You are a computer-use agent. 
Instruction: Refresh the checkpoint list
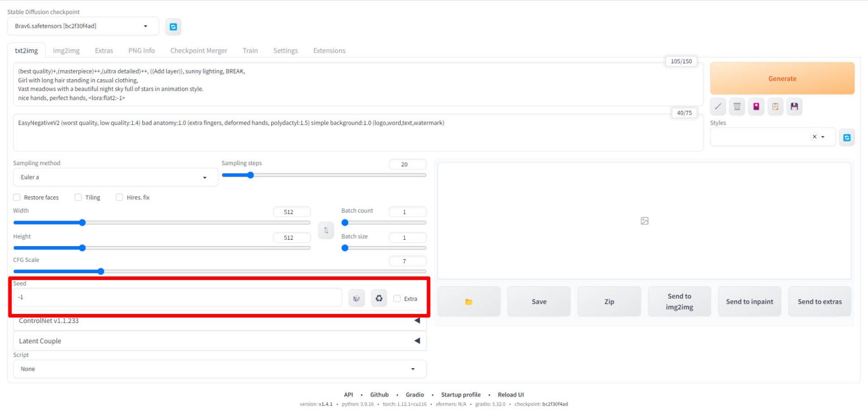[173, 27]
